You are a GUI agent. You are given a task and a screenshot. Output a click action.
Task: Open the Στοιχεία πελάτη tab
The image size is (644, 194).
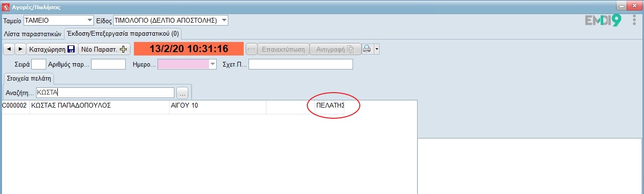pyautogui.click(x=29, y=79)
